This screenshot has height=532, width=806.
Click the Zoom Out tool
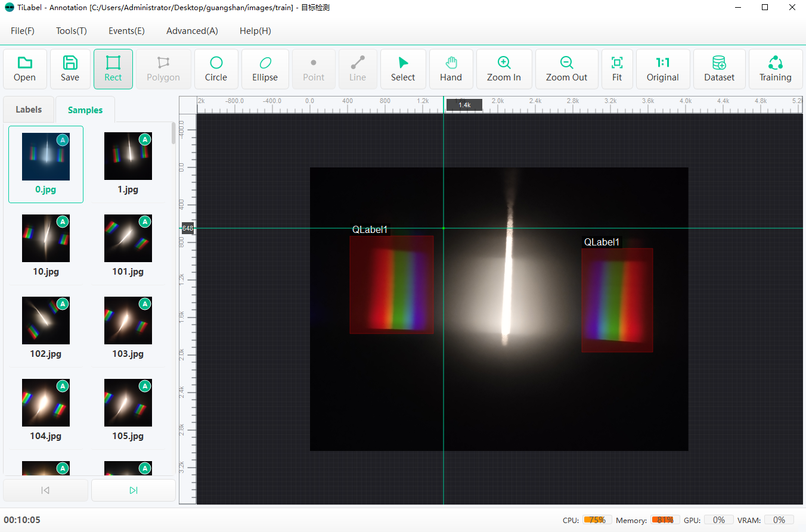pos(566,69)
